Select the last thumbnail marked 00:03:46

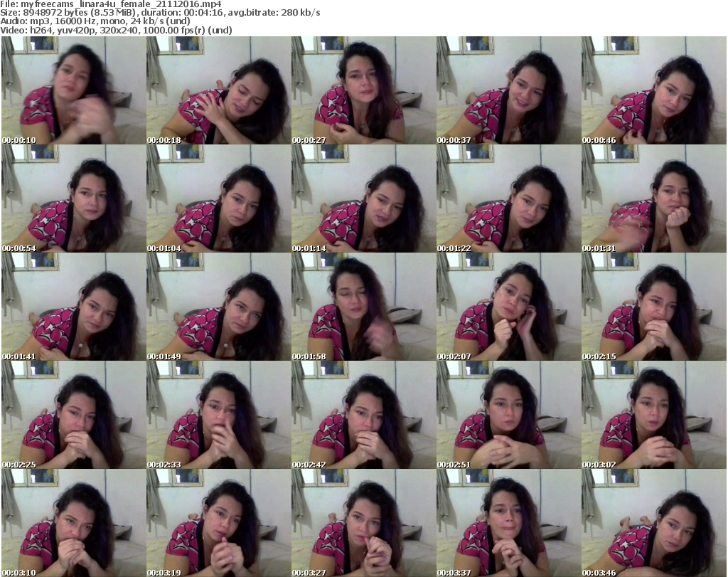(654, 523)
